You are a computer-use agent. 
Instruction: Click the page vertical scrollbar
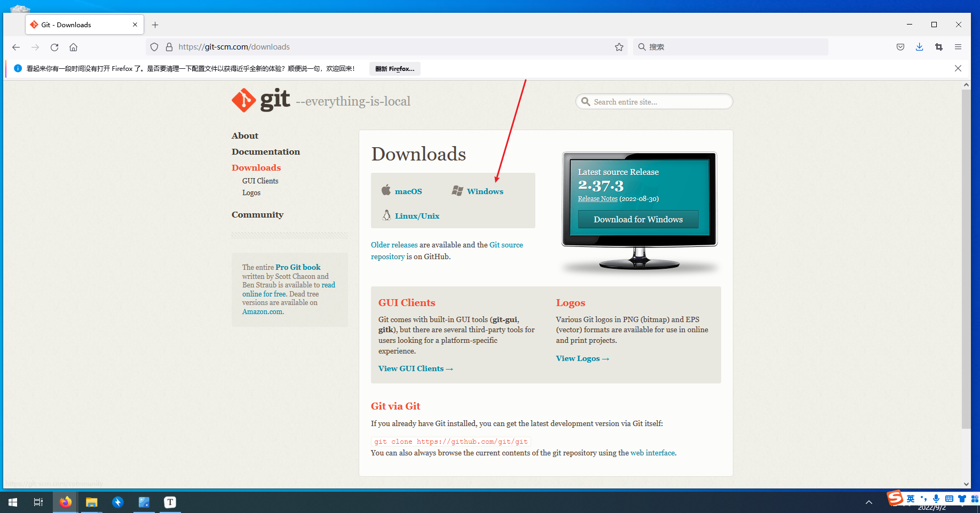point(966,259)
